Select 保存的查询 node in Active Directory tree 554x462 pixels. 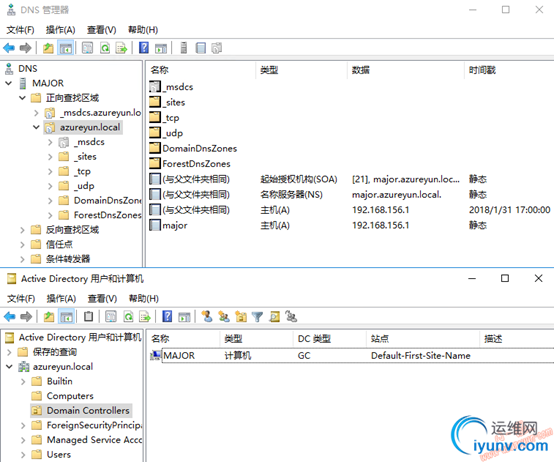(x=47, y=352)
